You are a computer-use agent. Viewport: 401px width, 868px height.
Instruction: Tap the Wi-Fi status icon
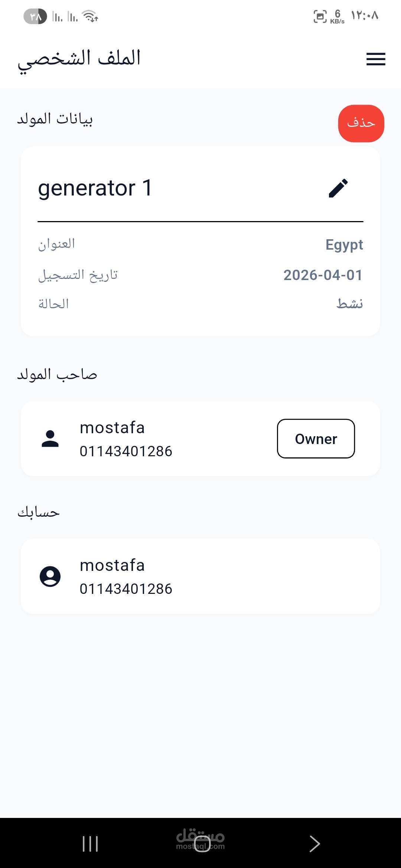coord(90,16)
